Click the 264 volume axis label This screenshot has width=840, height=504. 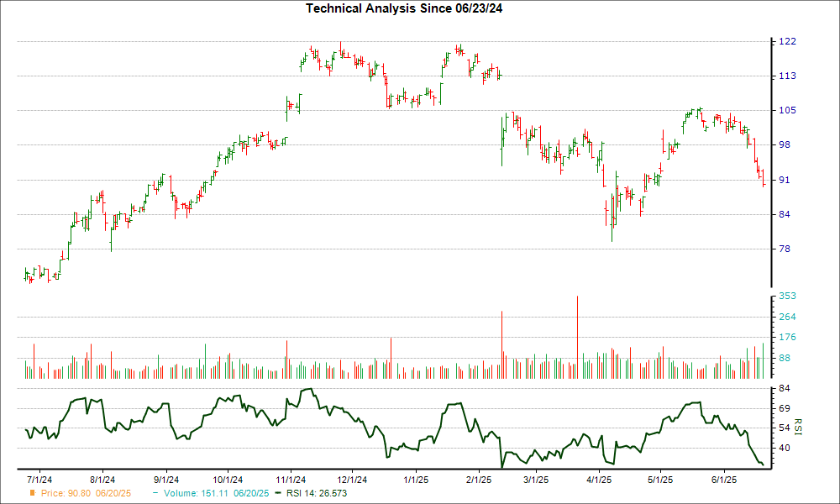[x=788, y=317]
